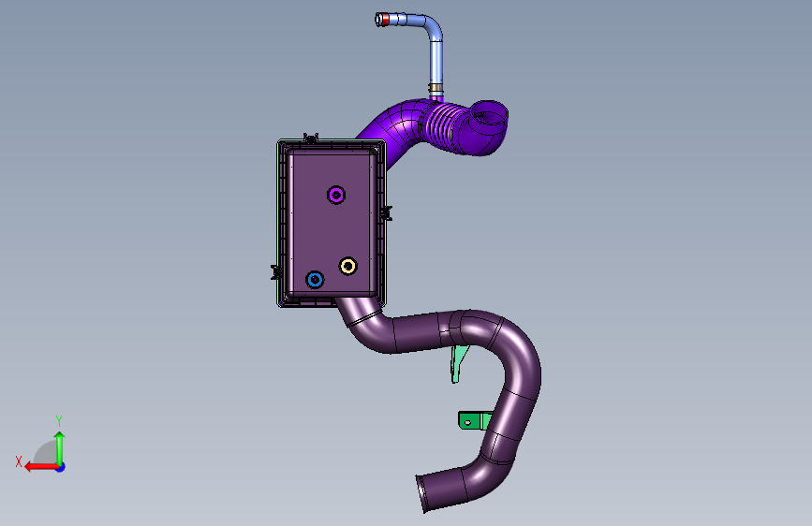Viewport: 812px width, 526px height.
Task: Select the yellow ring port on the air box
Action: point(348,266)
